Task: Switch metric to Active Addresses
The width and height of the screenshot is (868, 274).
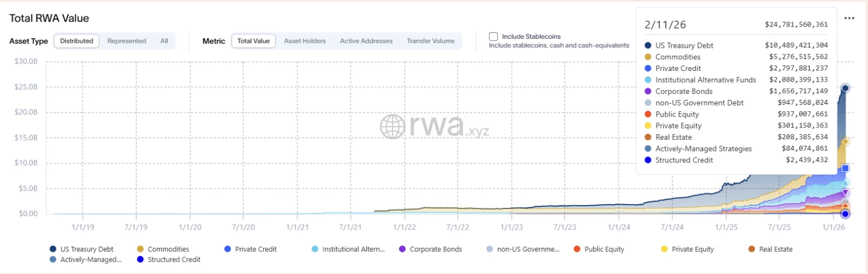Action: 366,40
